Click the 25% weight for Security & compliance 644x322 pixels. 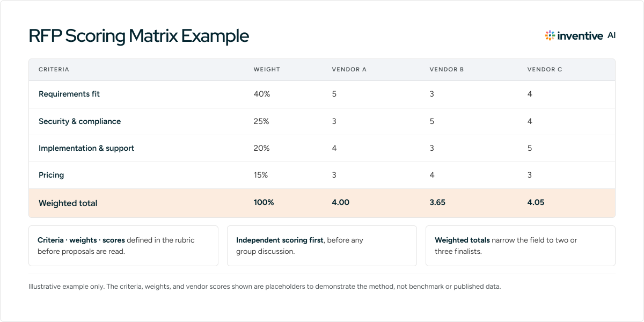[x=261, y=121]
